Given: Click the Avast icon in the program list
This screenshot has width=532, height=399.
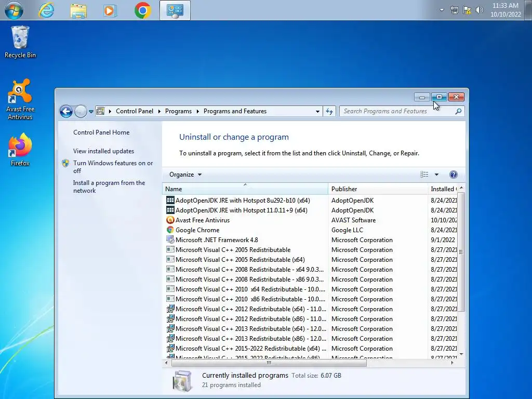Looking at the screenshot, I should click(x=170, y=220).
